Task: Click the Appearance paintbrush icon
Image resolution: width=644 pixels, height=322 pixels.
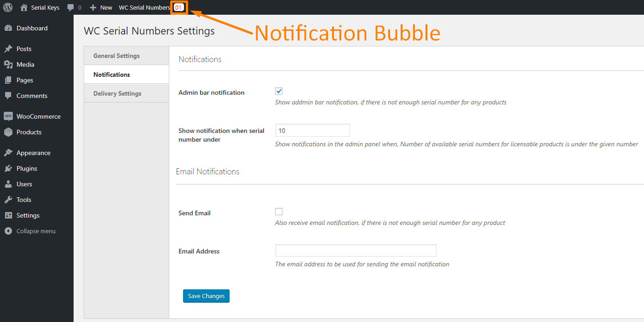Action: click(x=8, y=153)
